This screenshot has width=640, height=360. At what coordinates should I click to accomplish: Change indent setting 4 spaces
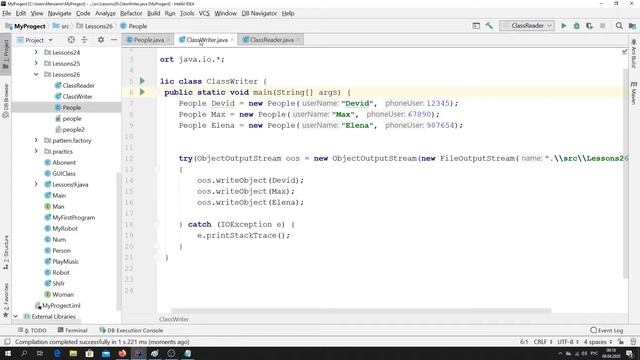tap(598, 342)
